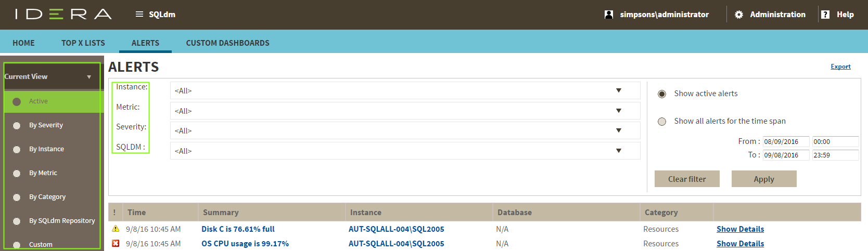The height and width of the screenshot is (251, 868).
Task: Click the Resources cell of OS CPU row
Action: (x=661, y=243)
